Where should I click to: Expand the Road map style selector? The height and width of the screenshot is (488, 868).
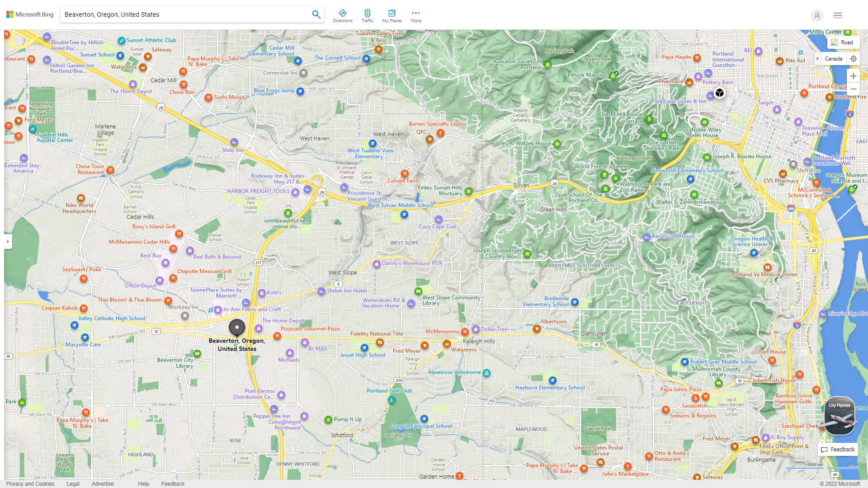point(843,42)
